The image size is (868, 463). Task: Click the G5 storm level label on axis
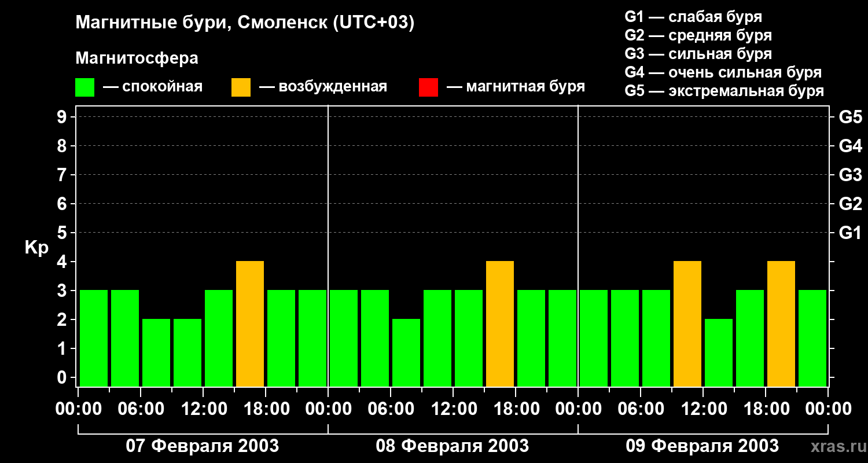point(850,117)
